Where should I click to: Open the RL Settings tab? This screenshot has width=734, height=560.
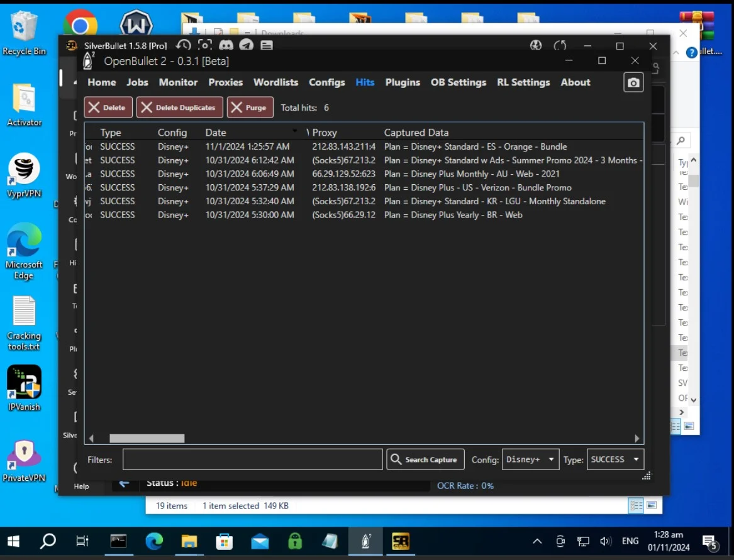[x=523, y=82]
